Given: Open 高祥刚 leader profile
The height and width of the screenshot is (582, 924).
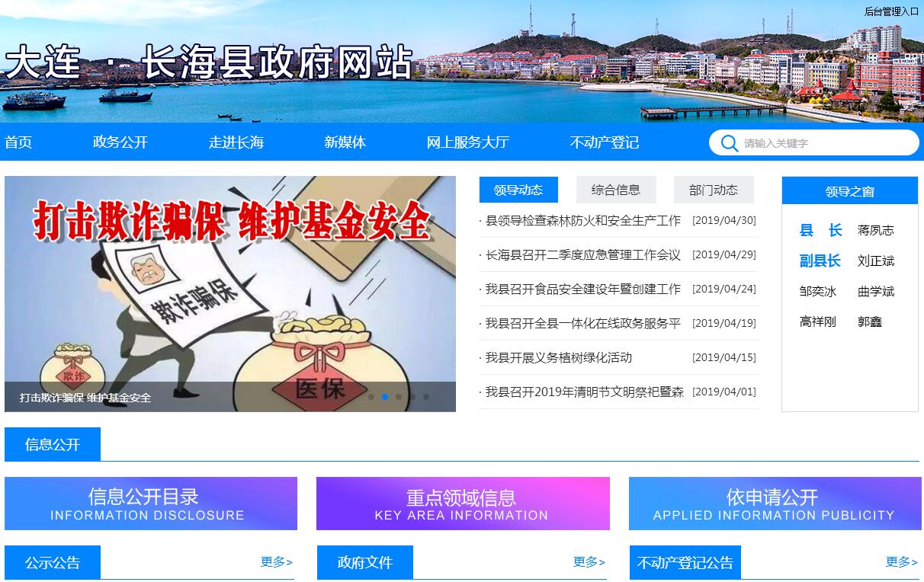Looking at the screenshot, I should [818, 321].
